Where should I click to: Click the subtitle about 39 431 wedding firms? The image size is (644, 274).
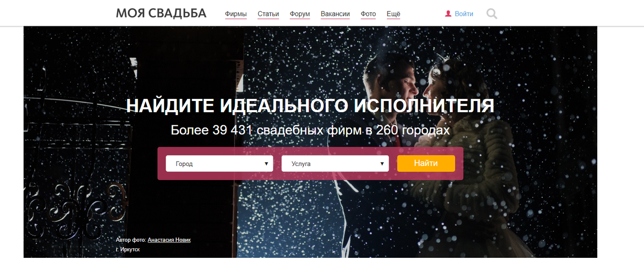(x=310, y=131)
